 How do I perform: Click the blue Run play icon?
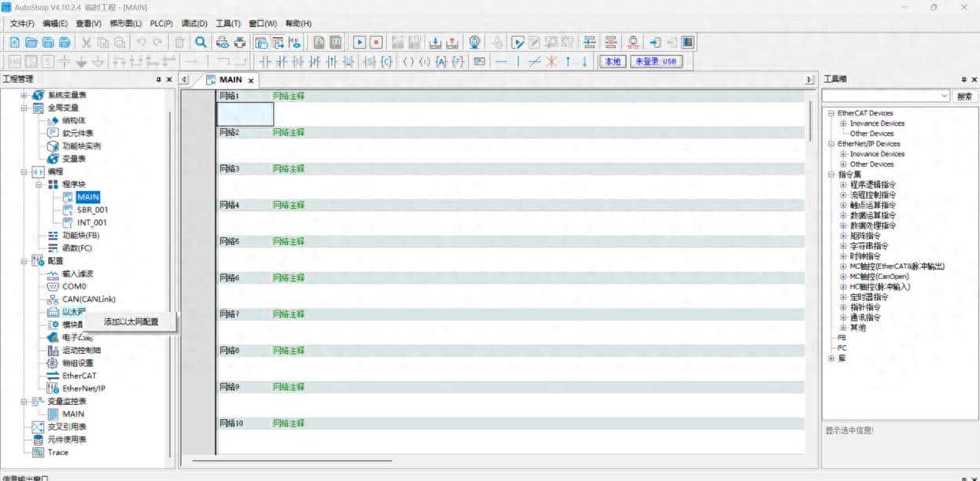(359, 42)
